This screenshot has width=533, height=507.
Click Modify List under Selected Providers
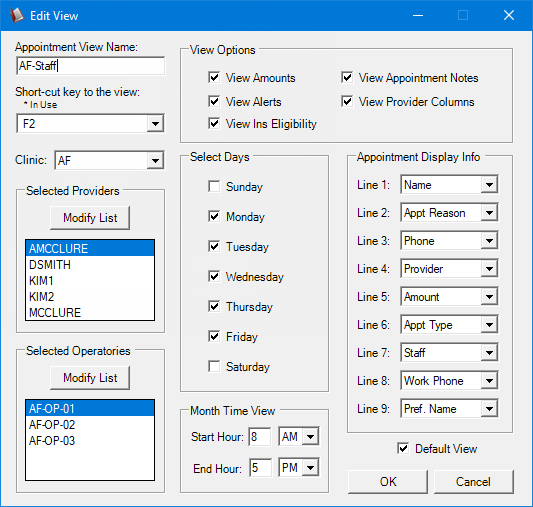[90, 218]
